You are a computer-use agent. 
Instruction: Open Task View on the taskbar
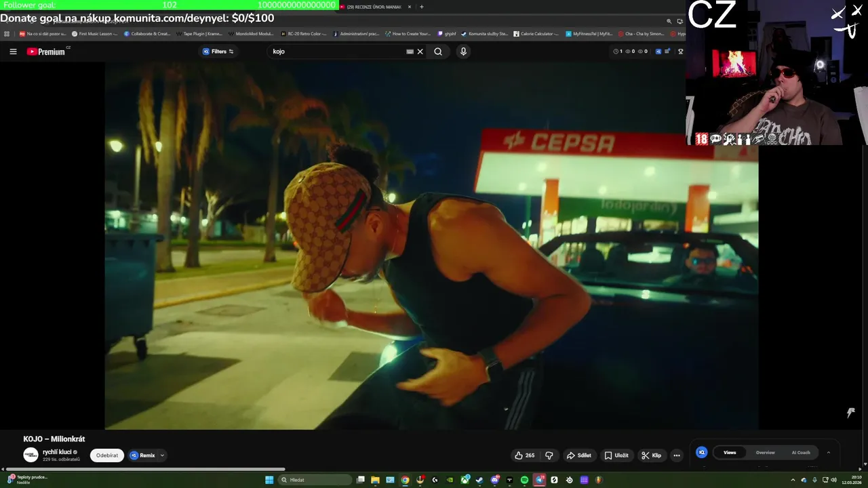[361, 480]
